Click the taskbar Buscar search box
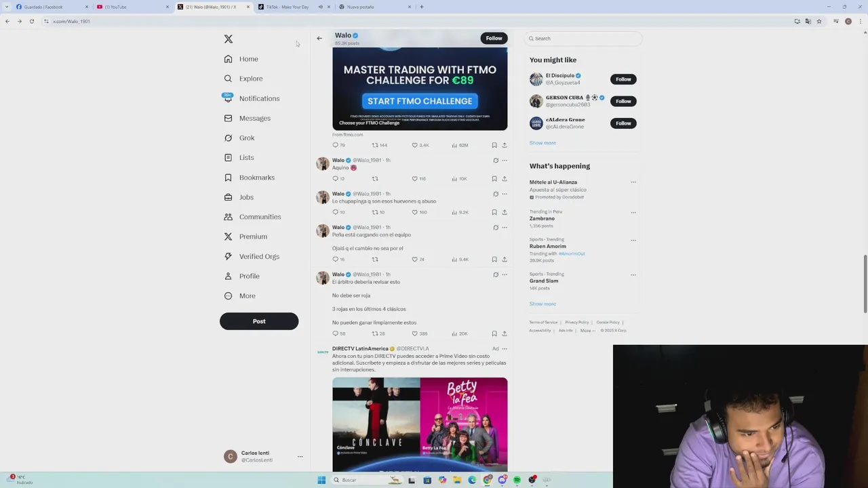Viewport: 868px width, 488px height. (366, 480)
